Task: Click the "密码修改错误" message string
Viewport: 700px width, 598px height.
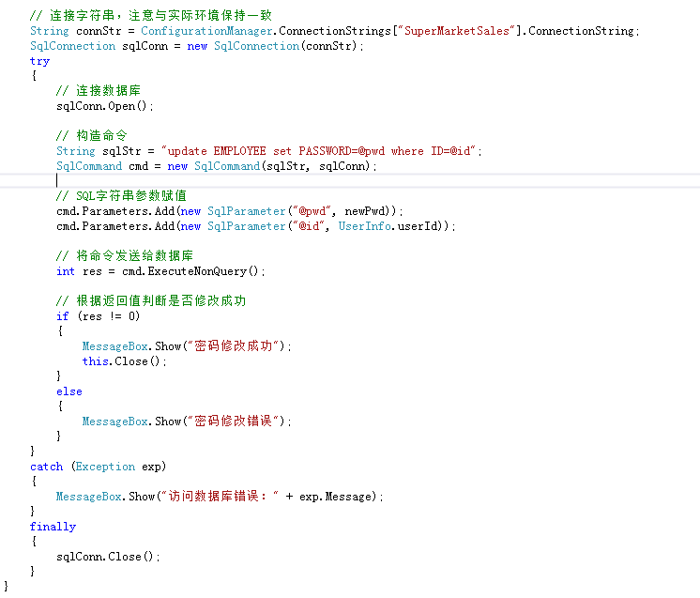Action: tap(236, 422)
